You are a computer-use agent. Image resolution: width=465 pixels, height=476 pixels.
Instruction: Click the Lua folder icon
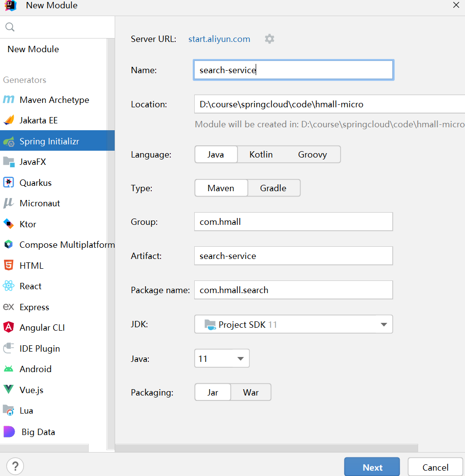point(8,411)
